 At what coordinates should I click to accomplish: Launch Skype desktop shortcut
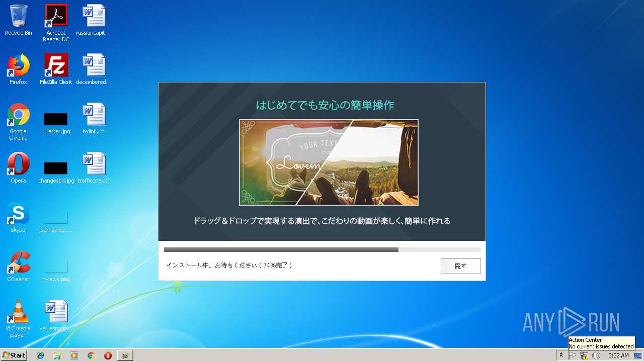tap(18, 217)
